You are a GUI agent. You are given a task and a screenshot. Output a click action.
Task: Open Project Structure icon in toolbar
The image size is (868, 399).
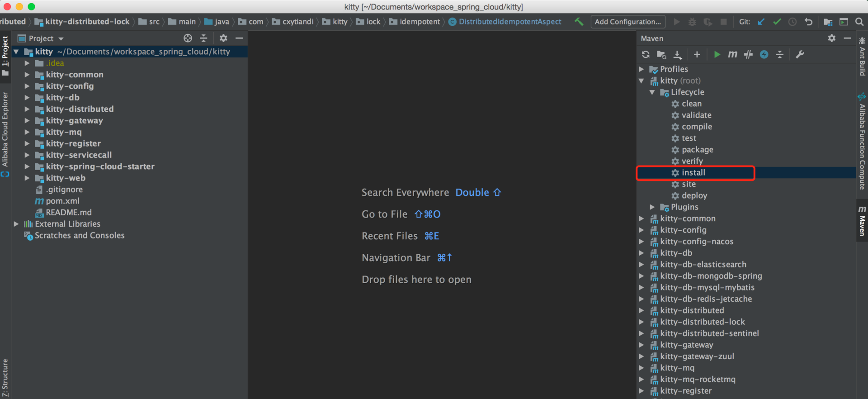(x=828, y=22)
